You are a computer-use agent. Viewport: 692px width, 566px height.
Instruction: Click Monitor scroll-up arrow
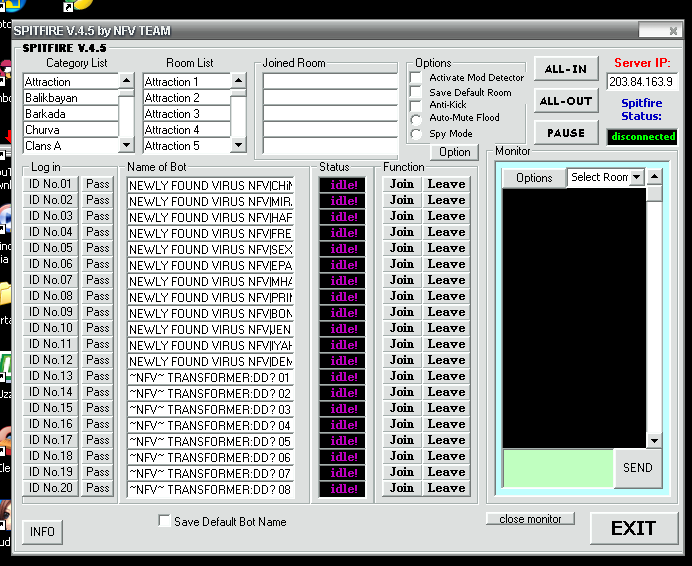(654, 177)
